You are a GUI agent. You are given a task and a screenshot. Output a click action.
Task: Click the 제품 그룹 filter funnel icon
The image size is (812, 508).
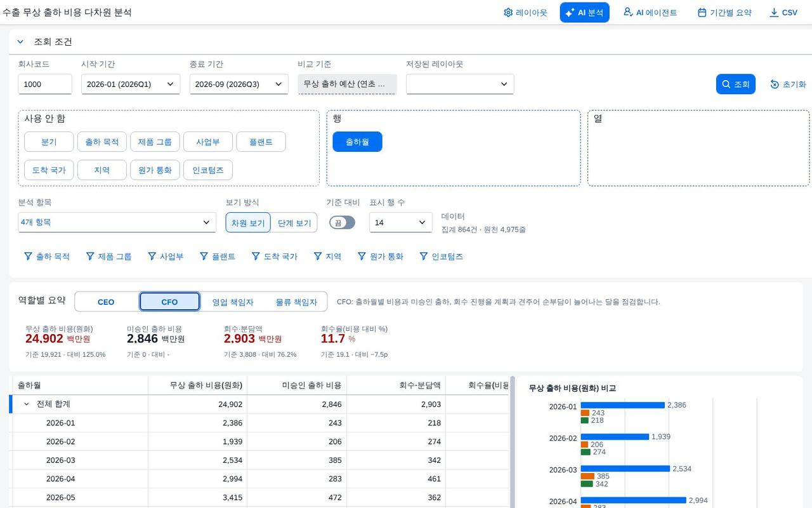(89, 257)
